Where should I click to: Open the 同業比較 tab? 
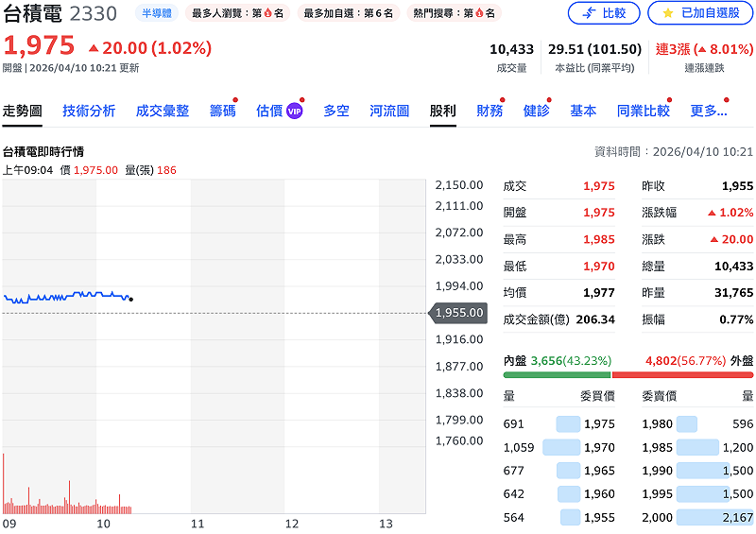643,111
